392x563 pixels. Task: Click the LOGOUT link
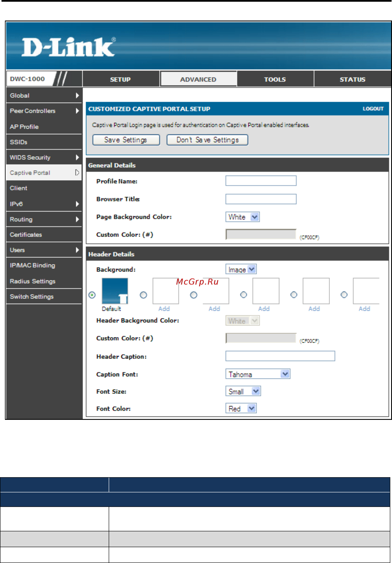point(373,109)
